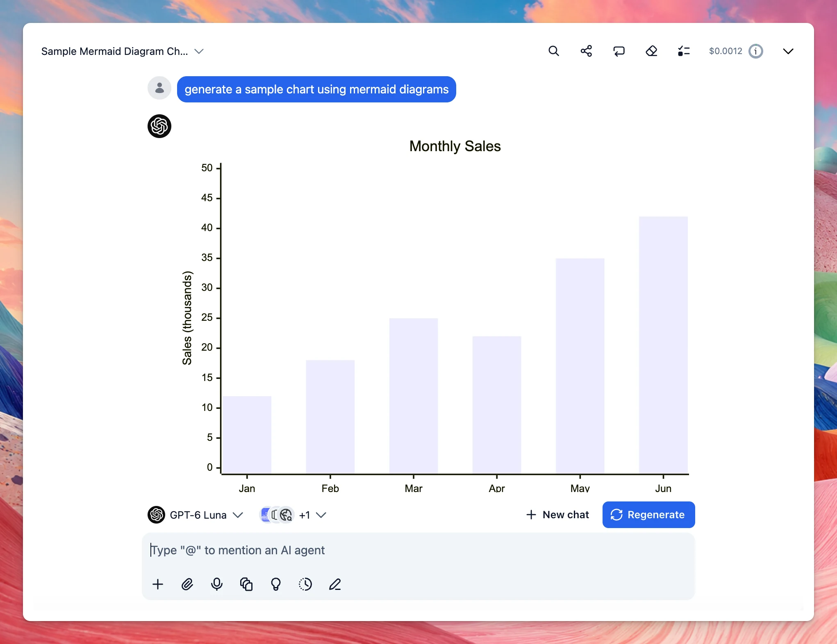This screenshot has width=837, height=644.
Task: Click the Apr bar in chart
Action: coord(497,405)
